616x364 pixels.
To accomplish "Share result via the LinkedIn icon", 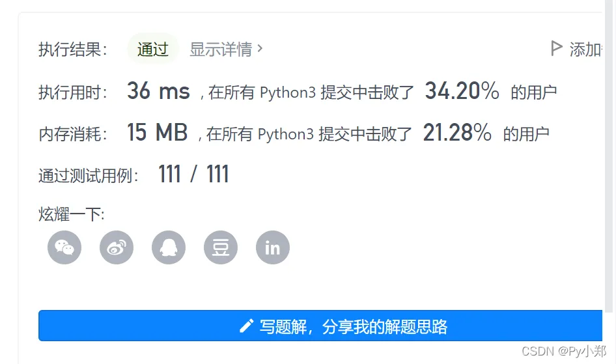I will (x=273, y=247).
